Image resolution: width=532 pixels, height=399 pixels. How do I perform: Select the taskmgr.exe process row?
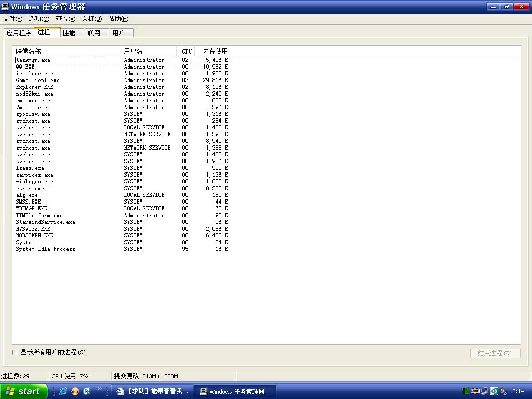[123, 60]
